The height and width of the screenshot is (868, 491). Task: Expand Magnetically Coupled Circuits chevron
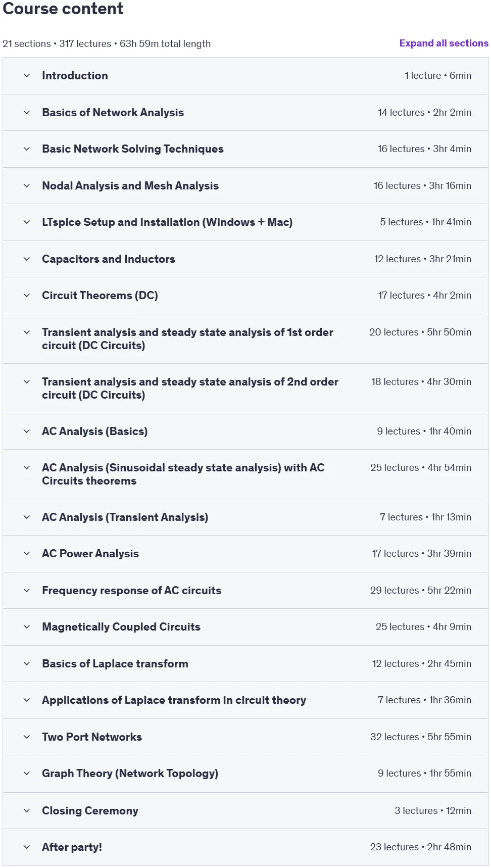point(27,627)
